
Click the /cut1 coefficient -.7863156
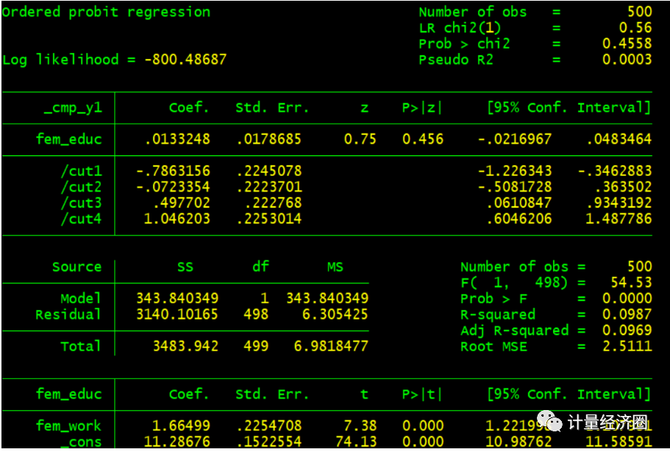tap(173, 171)
